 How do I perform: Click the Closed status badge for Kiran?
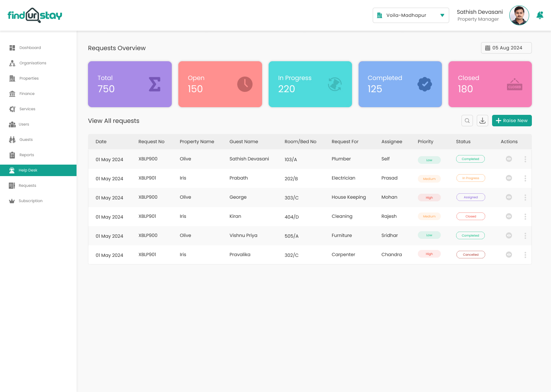tap(471, 216)
